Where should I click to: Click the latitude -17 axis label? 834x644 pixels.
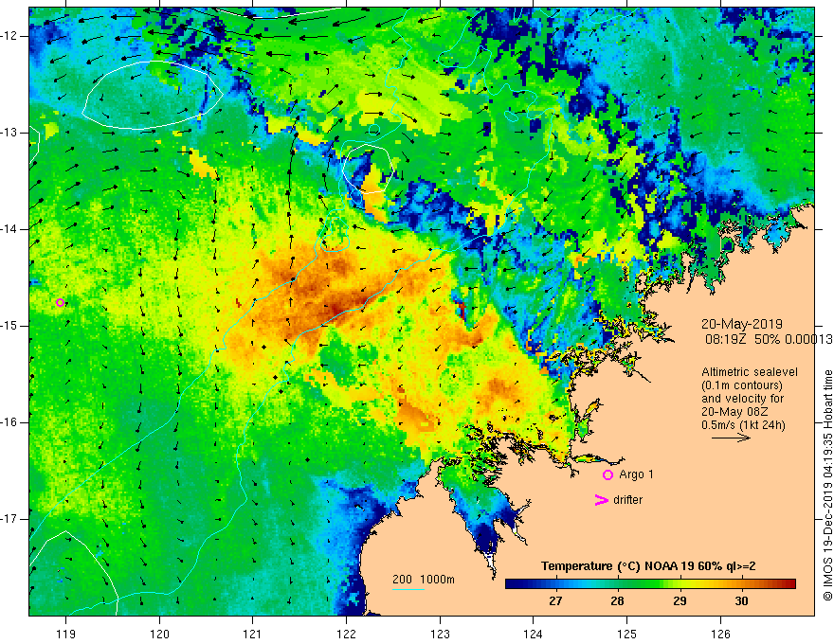(x=9, y=519)
